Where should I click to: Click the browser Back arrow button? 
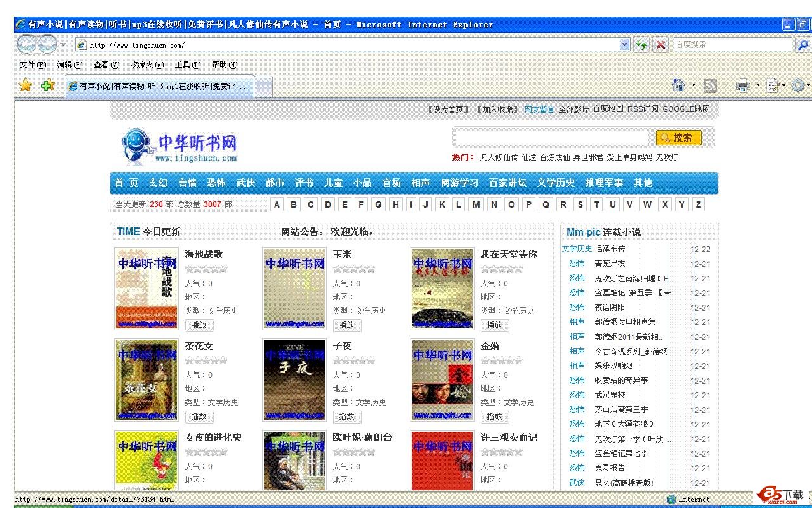coord(27,44)
